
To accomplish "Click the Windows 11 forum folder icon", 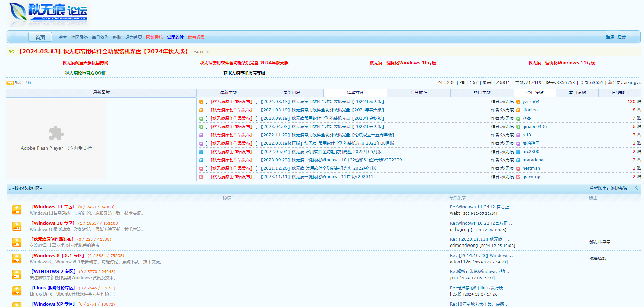I will click(17, 210).
